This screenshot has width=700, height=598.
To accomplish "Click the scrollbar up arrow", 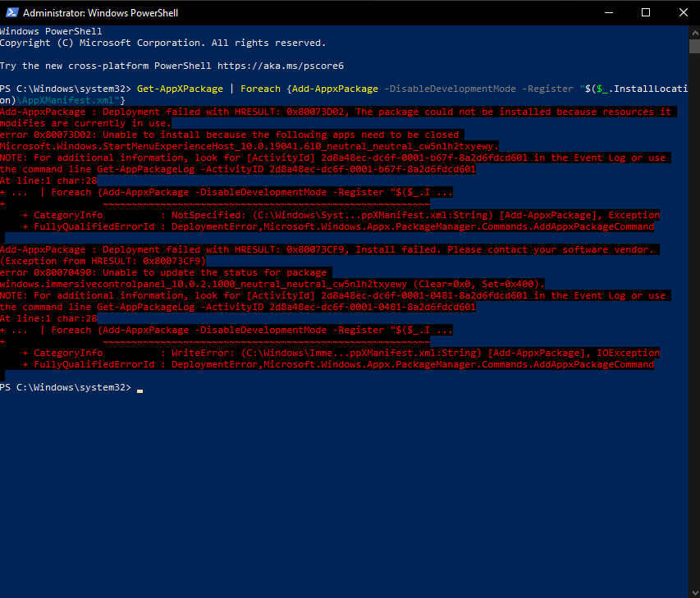I will [694, 32].
